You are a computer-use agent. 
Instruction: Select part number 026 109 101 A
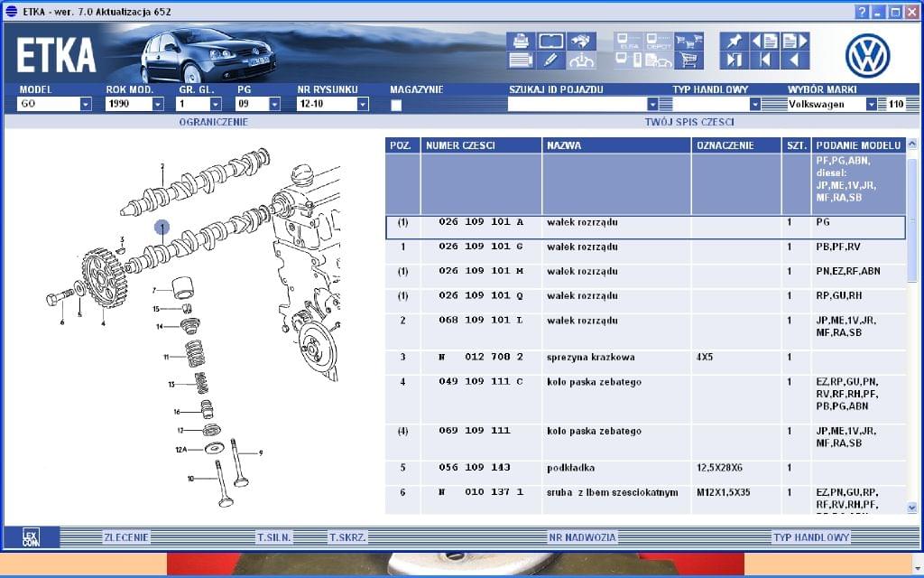481,222
